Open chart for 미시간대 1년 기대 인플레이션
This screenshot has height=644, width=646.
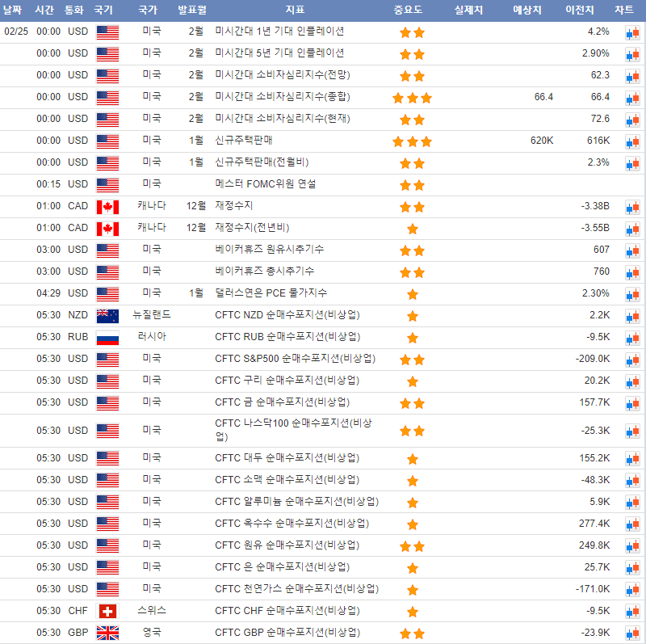(631, 32)
